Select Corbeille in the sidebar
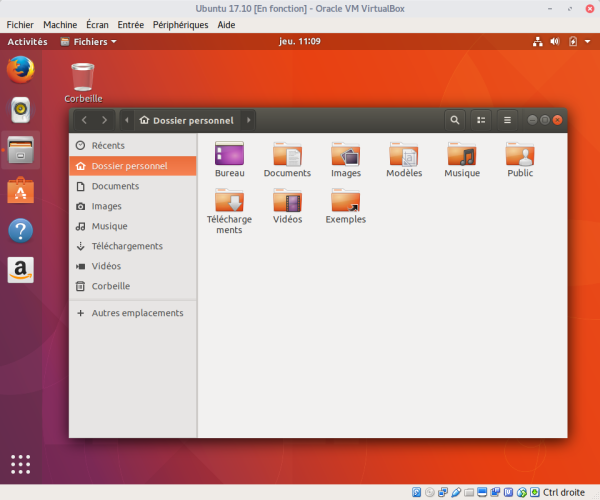 111,286
